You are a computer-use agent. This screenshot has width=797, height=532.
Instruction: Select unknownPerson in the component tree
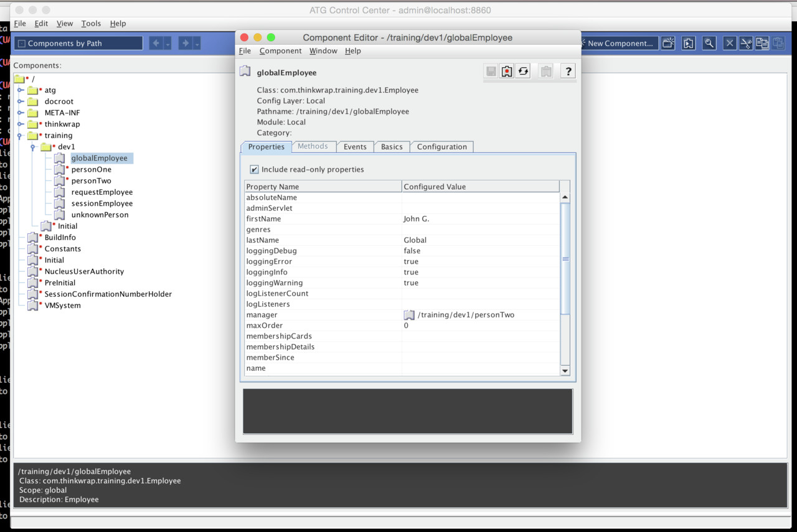coord(100,215)
